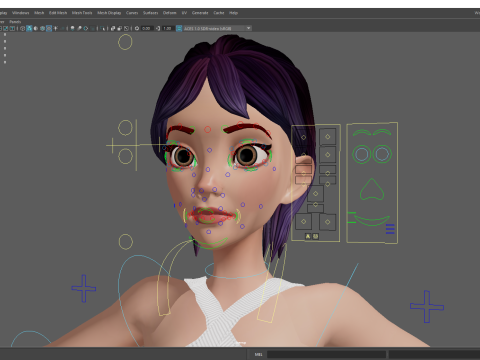The image size is (480, 360).
Task: Open the Mesh Tools menu
Action: click(82, 13)
